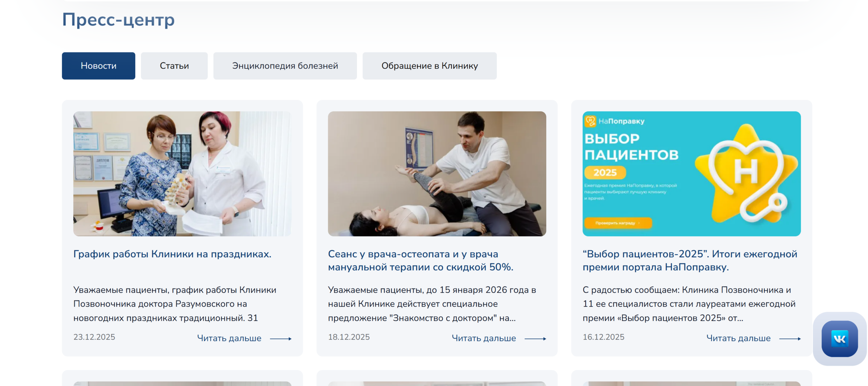Click Читать дальше on the 18.12.2025 card
868x386 pixels.
pyautogui.click(x=484, y=338)
